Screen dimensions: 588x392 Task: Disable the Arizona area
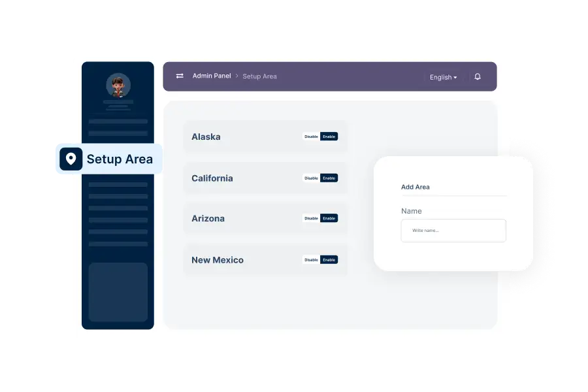pos(311,218)
